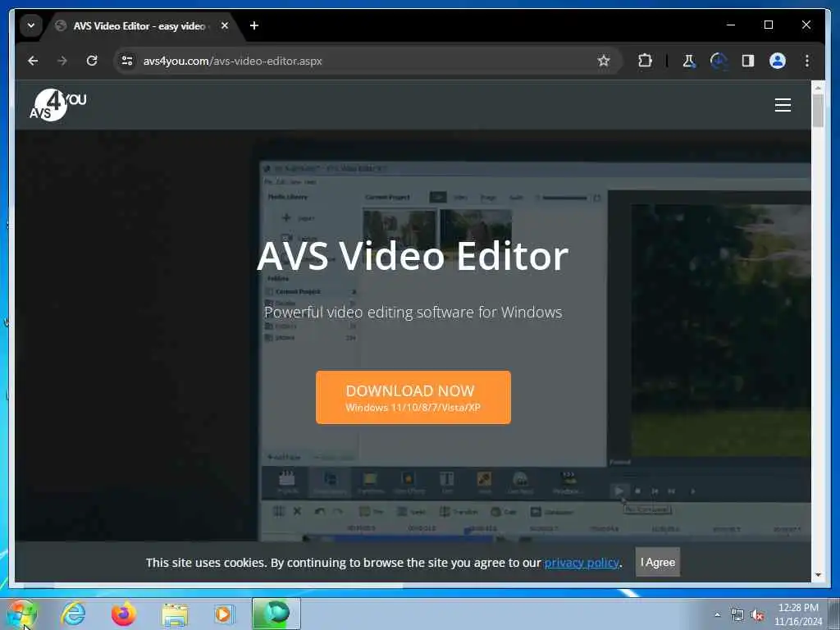Open Windows Explorer from the taskbar

coord(175,615)
